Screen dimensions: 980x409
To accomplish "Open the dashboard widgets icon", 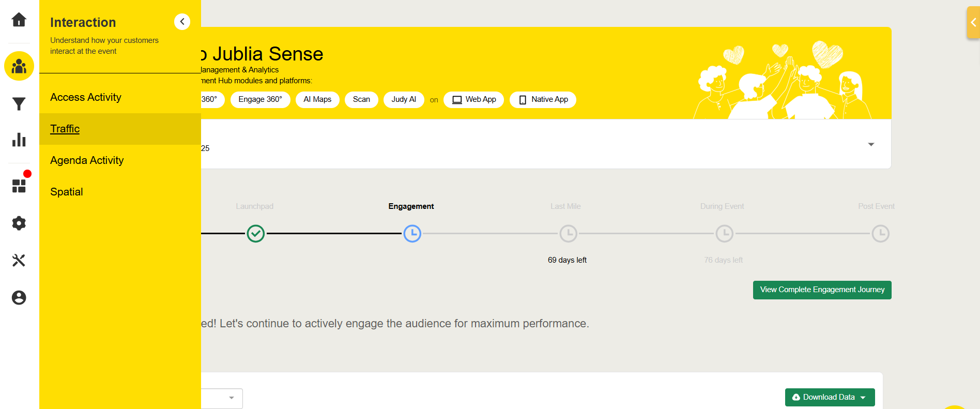I will (19, 186).
